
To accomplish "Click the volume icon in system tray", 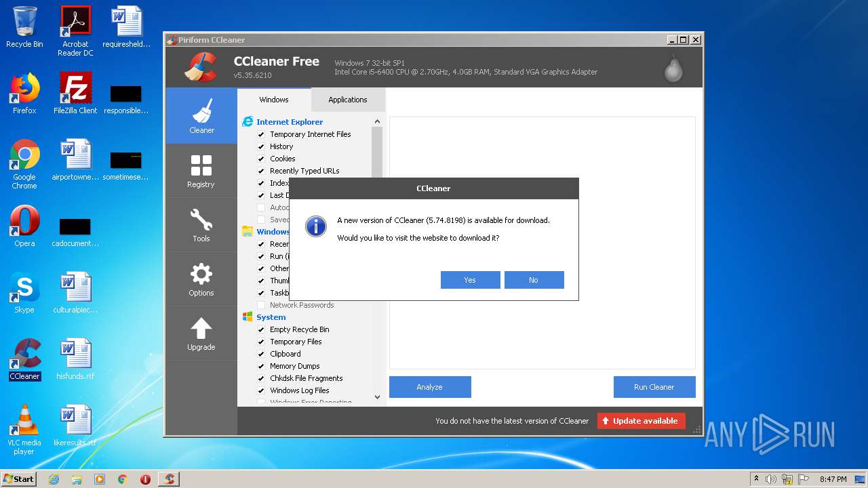I will pos(771,479).
